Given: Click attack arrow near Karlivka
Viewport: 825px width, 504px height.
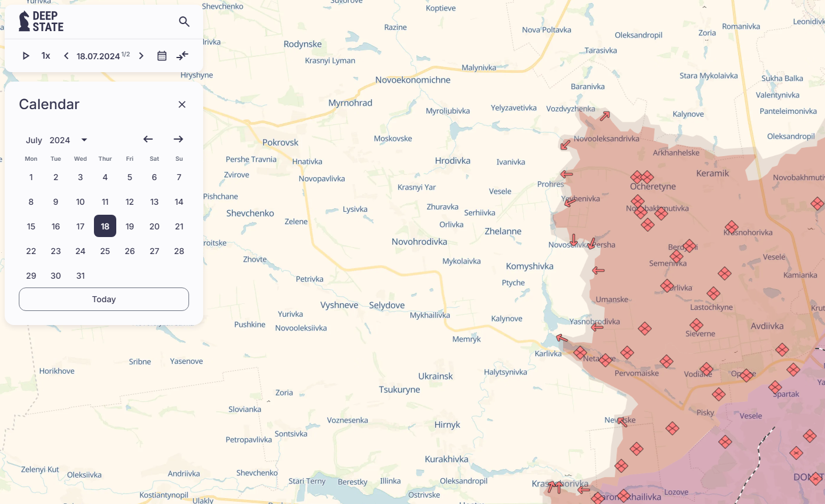Looking at the screenshot, I should pos(562,338).
